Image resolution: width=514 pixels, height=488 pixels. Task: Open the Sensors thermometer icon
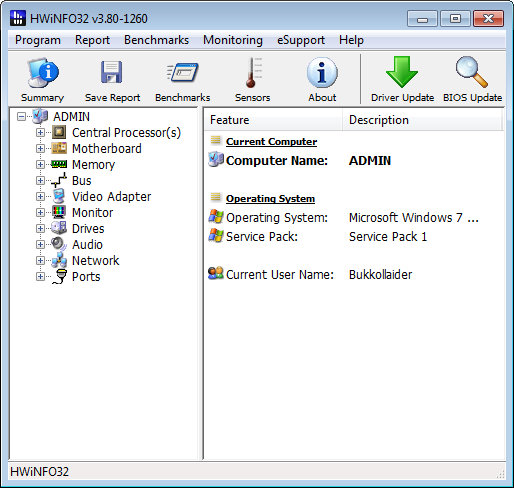click(x=253, y=72)
